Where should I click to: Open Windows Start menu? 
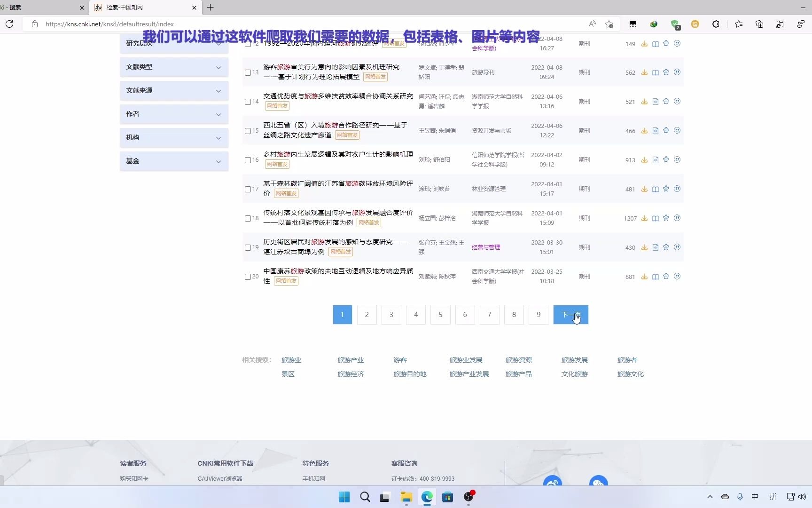pos(344,497)
